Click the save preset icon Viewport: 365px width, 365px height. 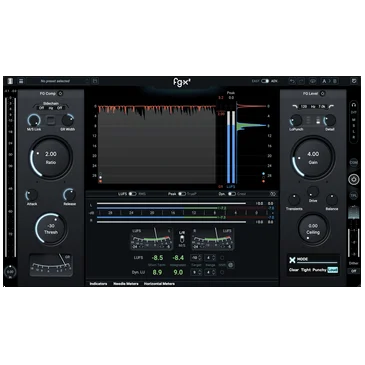[x=95, y=81]
